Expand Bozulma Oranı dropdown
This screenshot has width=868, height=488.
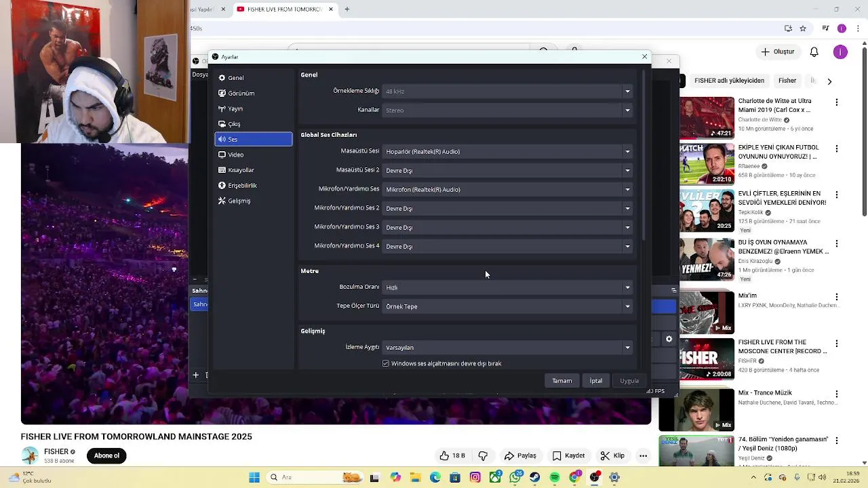[507, 287]
